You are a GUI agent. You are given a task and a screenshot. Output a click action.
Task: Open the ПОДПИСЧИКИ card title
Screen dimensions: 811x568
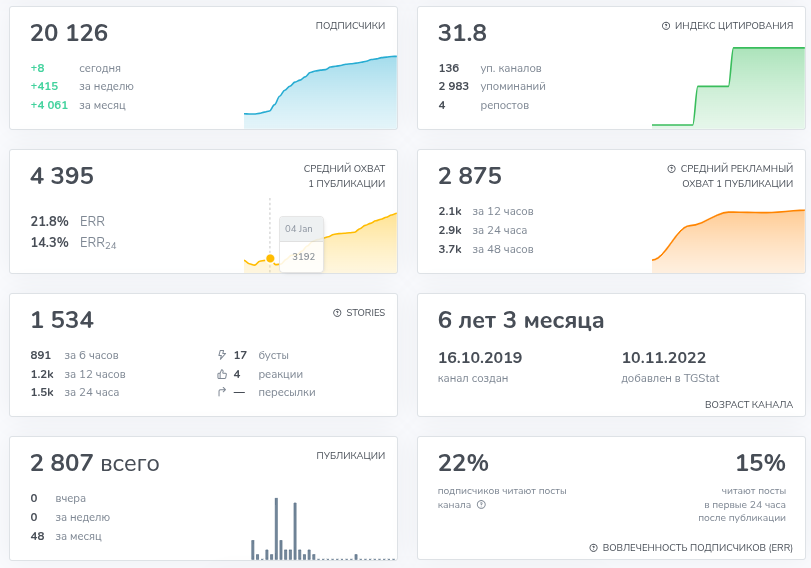pos(350,26)
